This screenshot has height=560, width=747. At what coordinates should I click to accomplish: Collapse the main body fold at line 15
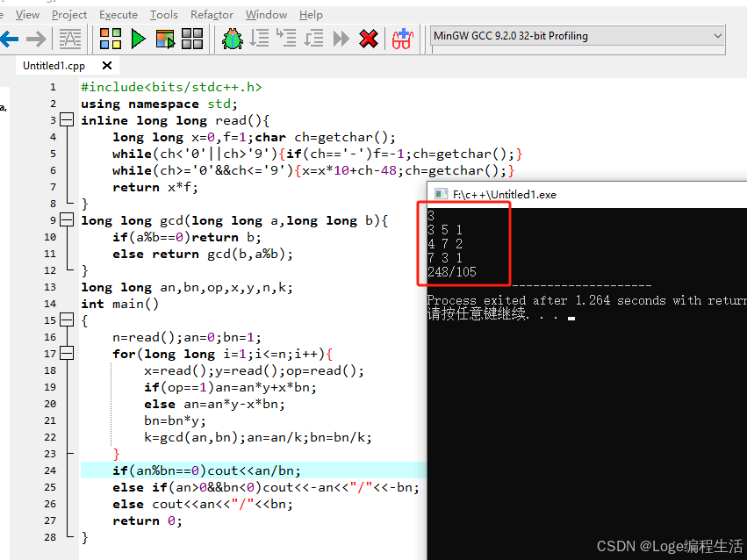tap(67, 320)
